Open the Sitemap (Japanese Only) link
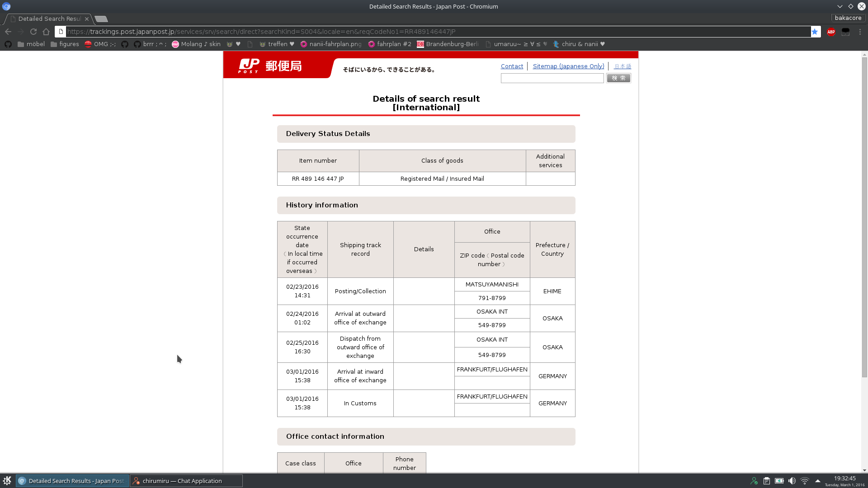The width and height of the screenshot is (868, 488). click(568, 66)
